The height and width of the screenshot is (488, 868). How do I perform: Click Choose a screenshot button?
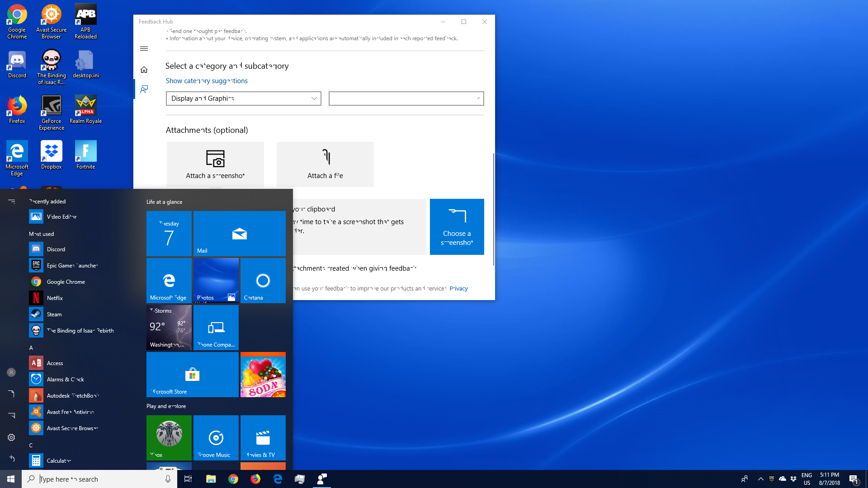pyautogui.click(x=457, y=227)
